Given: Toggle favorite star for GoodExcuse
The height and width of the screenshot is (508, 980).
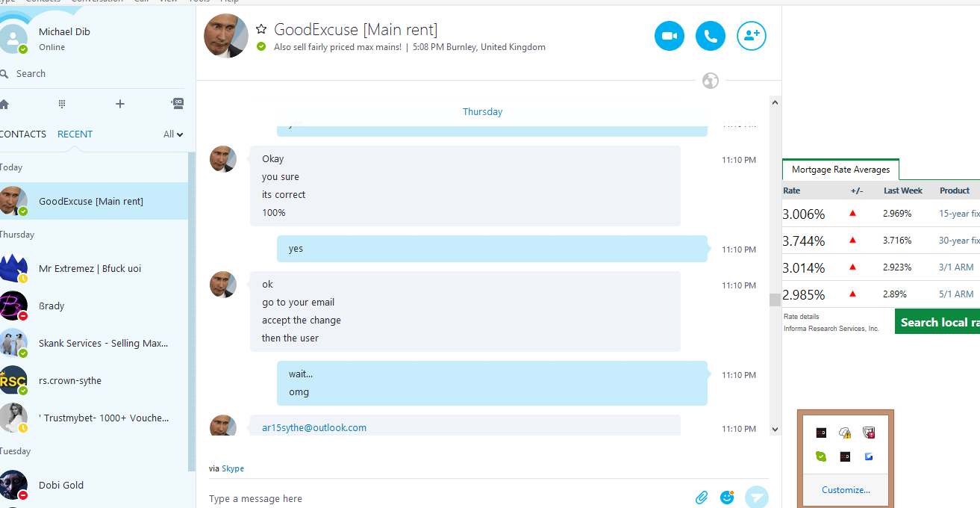Looking at the screenshot, I should point(261,29).
